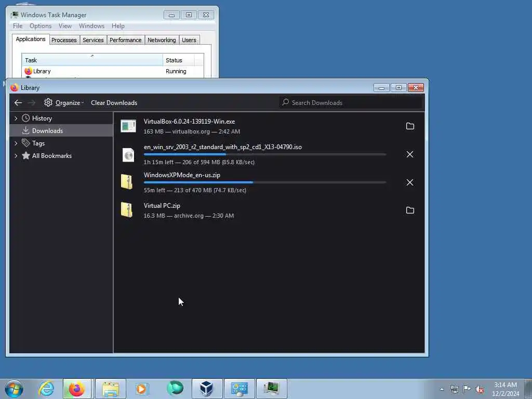Sort by Status column in Task Manager
Image resolution: width=532 pixels, height=399 pixels.
[x=179, y=60]
